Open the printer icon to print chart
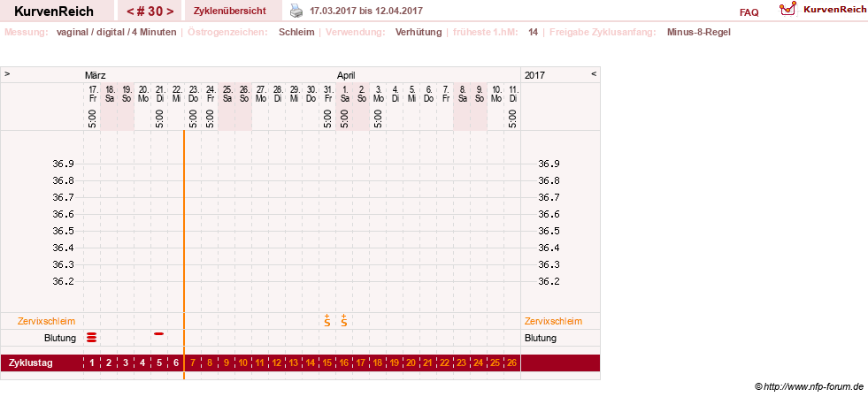This screenshot has width=868, height=397. pyautogui.click(x=297, y=11)
